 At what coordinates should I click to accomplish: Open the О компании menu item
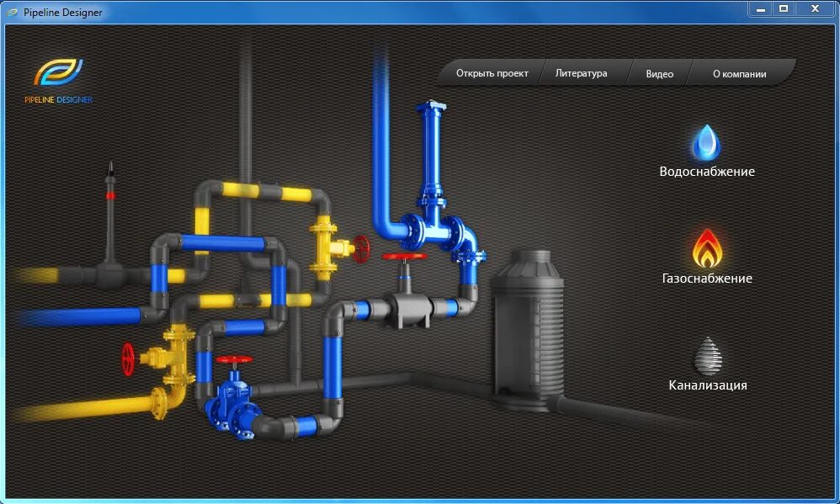pos(739,74)
